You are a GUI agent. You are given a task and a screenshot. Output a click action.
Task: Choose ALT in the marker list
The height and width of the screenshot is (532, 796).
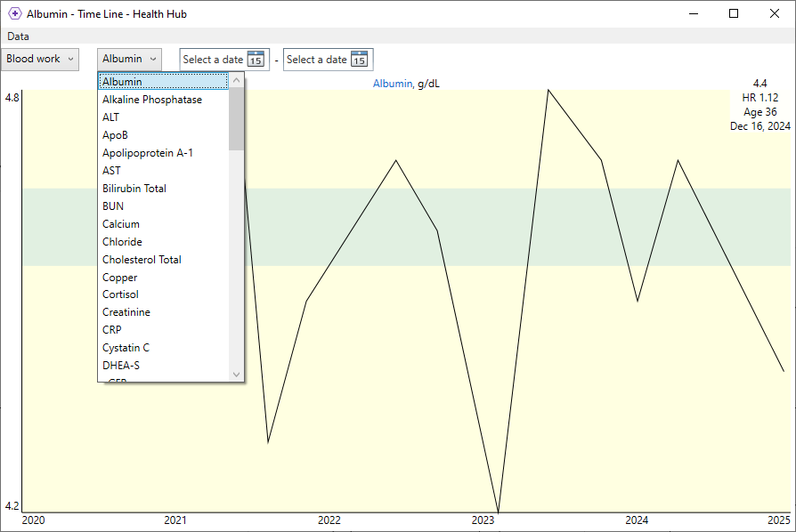(110, 117)
